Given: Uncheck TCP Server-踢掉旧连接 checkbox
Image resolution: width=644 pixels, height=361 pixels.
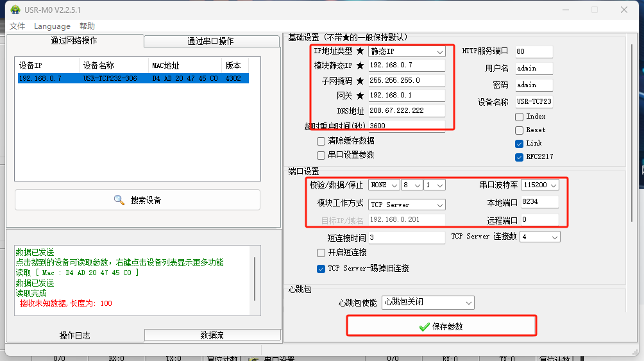Looking at the screenshot, I should [321, 269].
